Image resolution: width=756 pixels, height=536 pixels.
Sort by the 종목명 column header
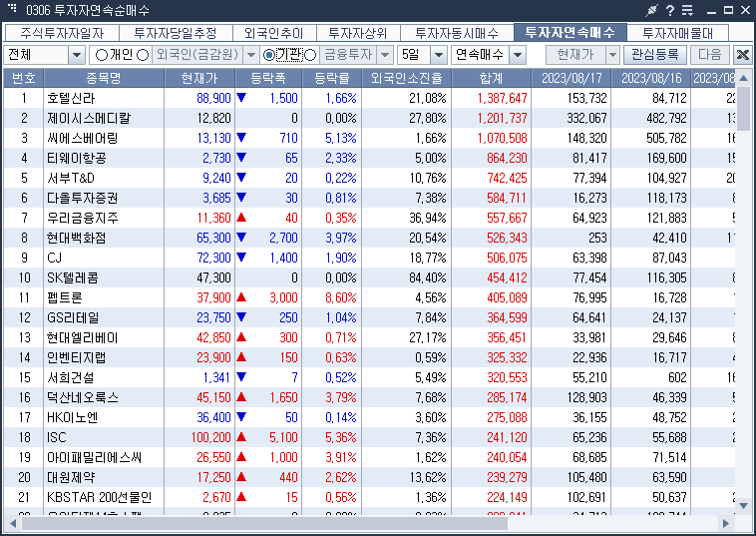104,78
